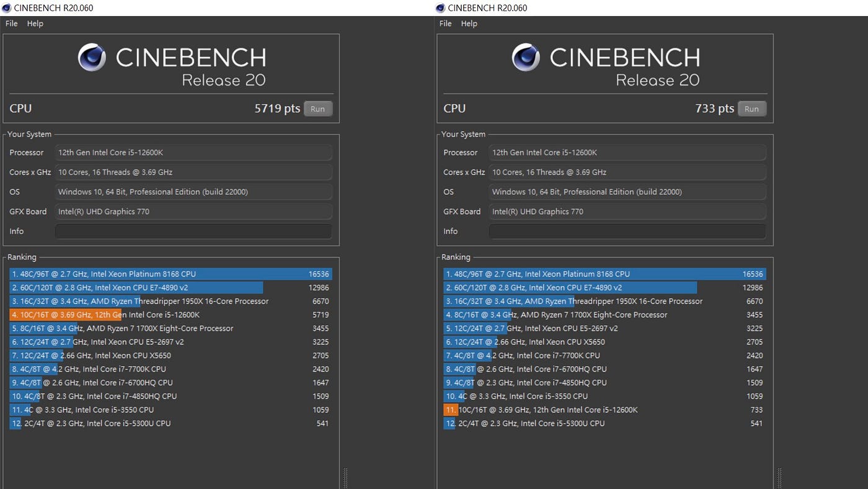
Task: Click Cores x GHz field in left window
Action: tap(193, 173)
